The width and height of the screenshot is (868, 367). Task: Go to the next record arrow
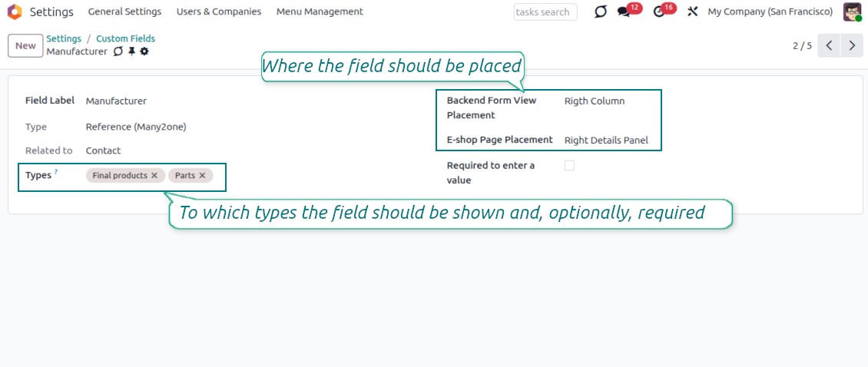tap(851, 46)
